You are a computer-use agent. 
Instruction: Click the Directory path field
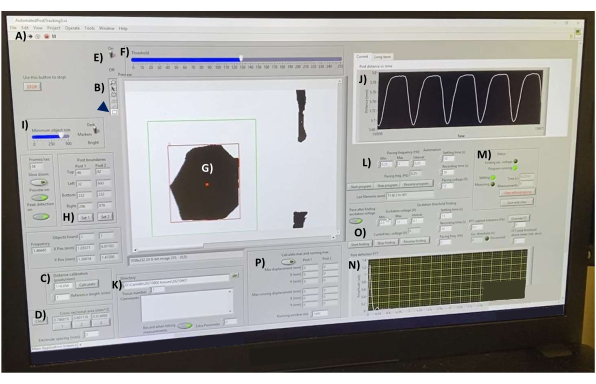click(x=176, y=281)
